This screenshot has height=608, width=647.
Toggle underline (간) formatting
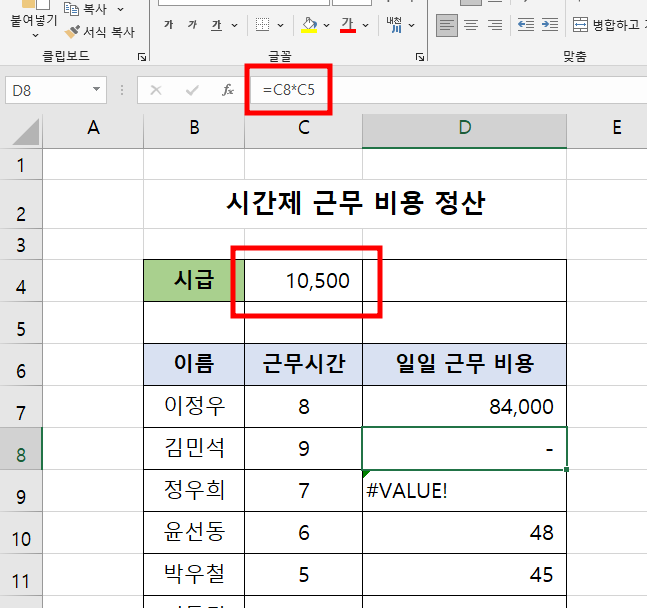[217, 25]
